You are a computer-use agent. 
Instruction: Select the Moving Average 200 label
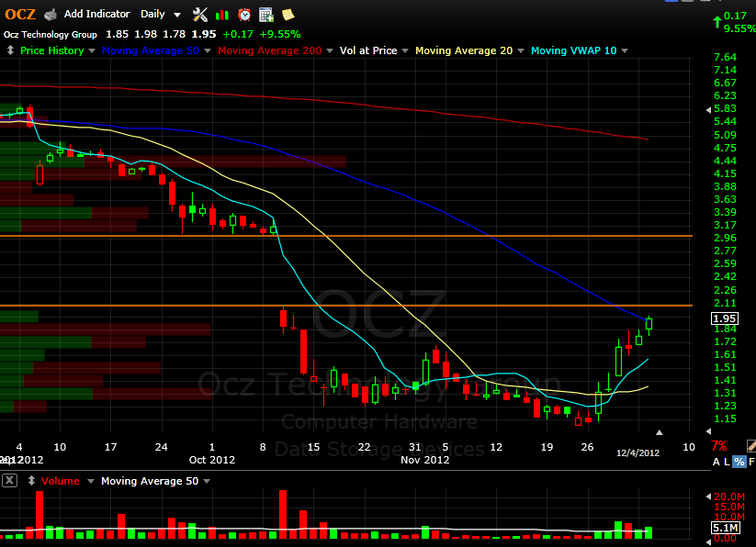pos(269,50)
